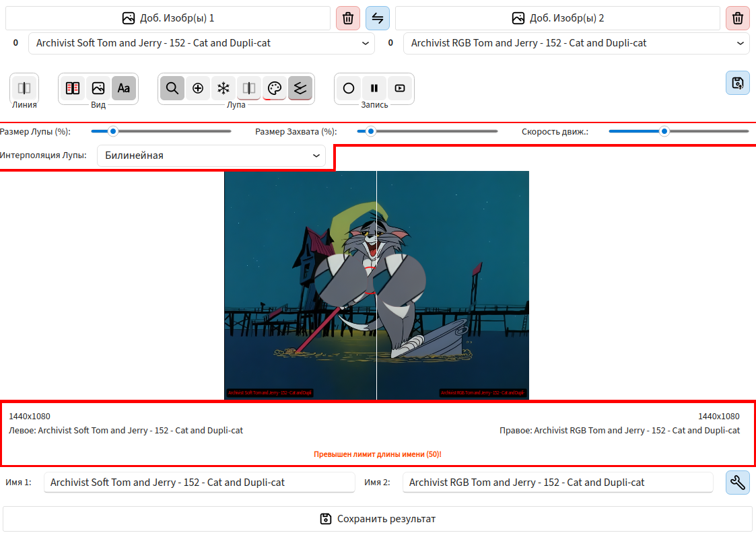Image resolution: width=756 pixels, height=533 pixels.
Task: Click the left 1440x1080 resolution text
Action: click(x=30, y=417)
